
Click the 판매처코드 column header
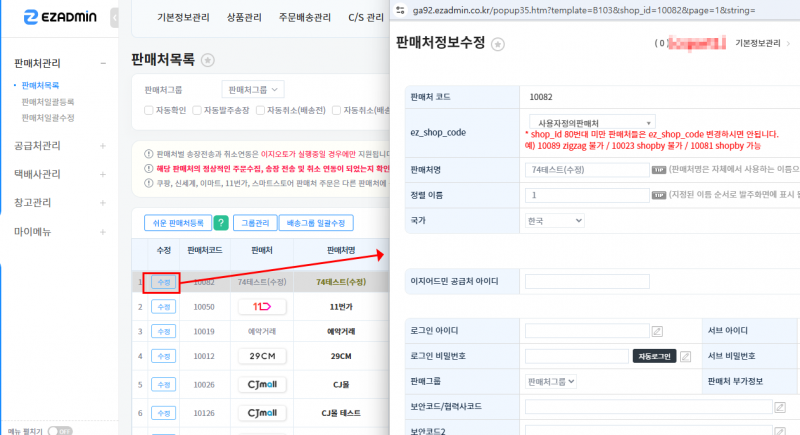point(205,250)
